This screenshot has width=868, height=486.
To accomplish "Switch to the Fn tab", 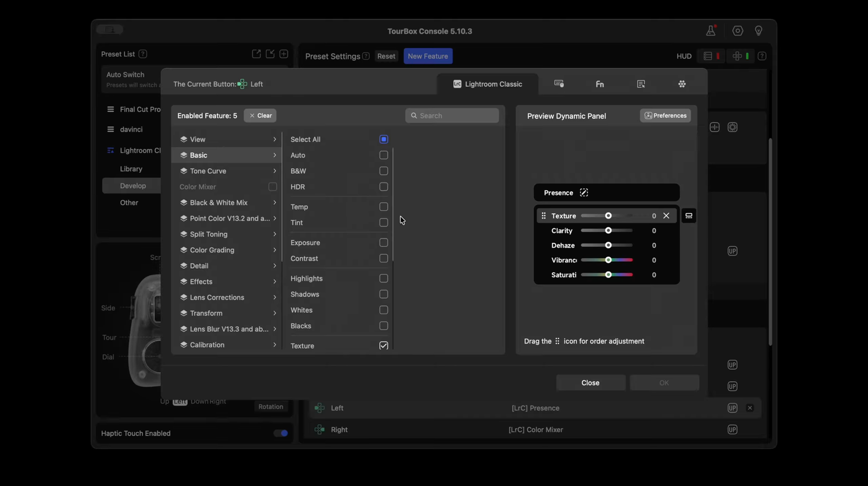I will coord(600,84).
